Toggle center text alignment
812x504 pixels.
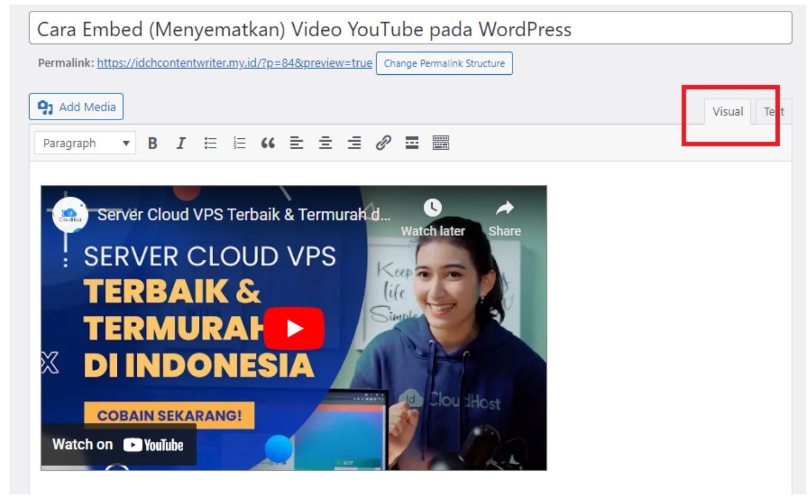coord(325,144)
